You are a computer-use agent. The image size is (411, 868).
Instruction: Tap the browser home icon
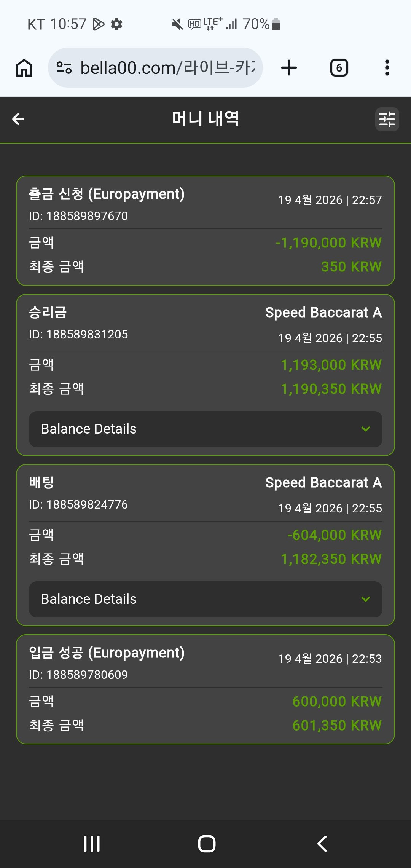[x=24, y=68]
